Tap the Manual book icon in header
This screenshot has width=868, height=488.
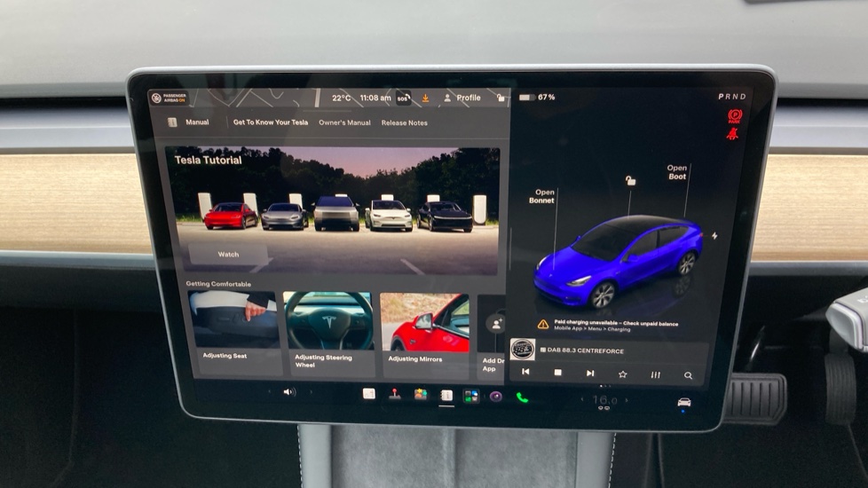pos(172,122)
